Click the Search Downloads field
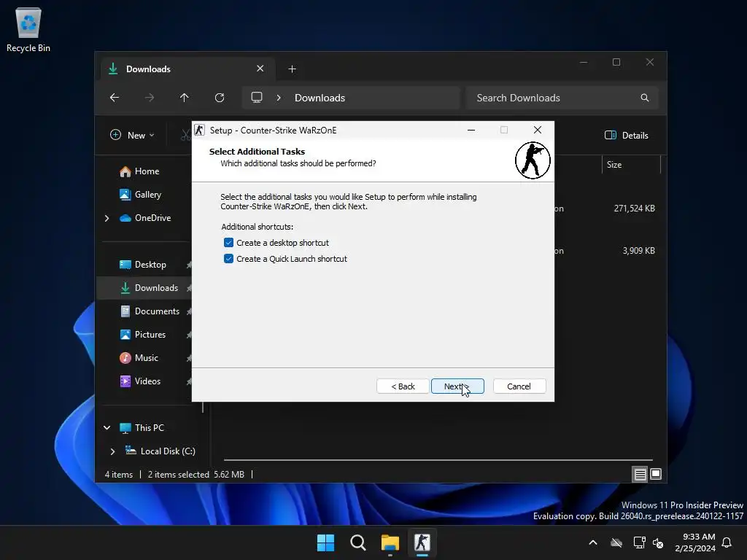The image size is (747, 560). click(x=562, y=98)
